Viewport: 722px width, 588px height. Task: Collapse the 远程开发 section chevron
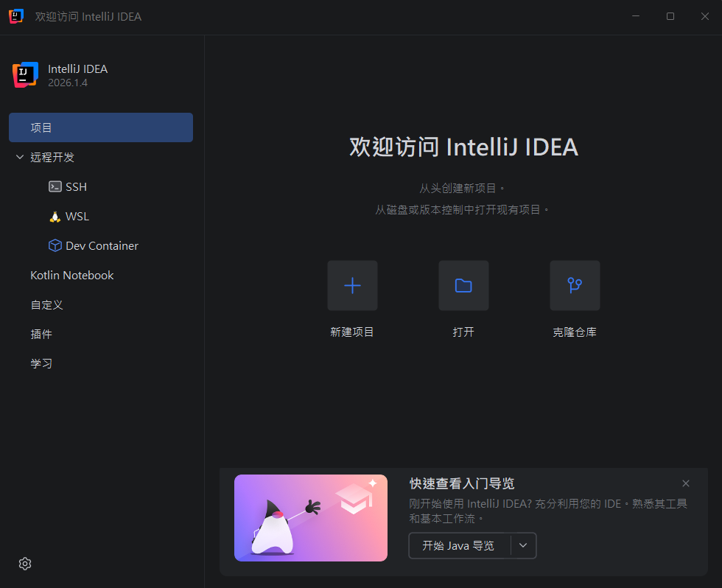[20, 157]
